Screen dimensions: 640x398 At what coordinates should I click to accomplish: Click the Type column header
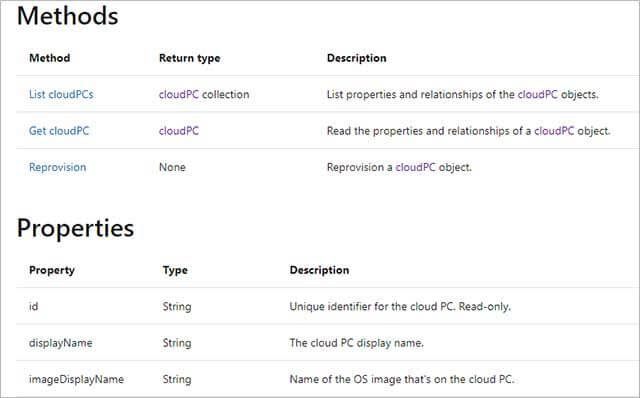[x=175, y=270]
